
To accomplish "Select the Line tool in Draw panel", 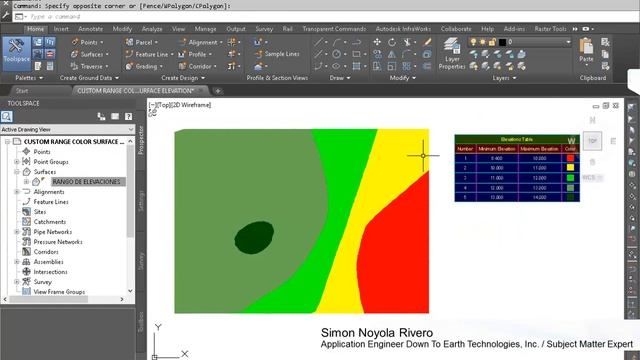I will point(319,42).
